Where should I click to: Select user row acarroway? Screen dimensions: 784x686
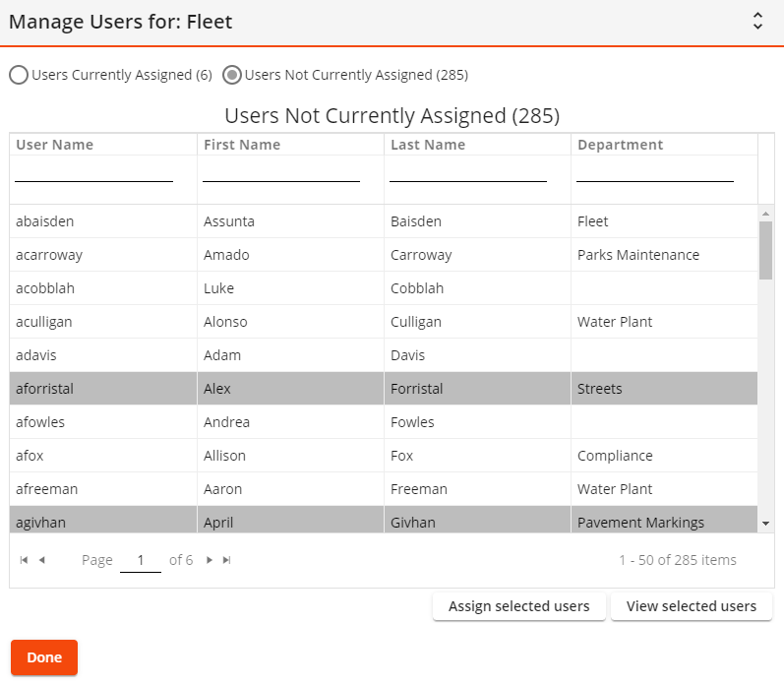pyautogui.click(x=384, y=255)
